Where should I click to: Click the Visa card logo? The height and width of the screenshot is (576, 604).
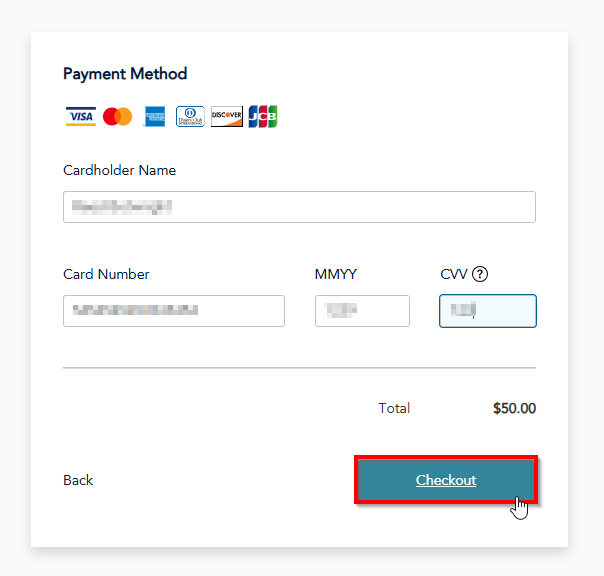click(x=81, y=116)
